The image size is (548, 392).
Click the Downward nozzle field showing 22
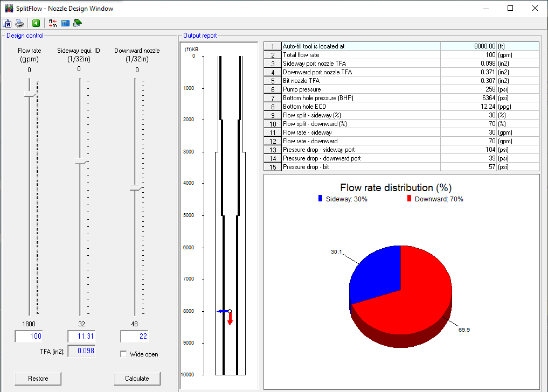(134, 337)
